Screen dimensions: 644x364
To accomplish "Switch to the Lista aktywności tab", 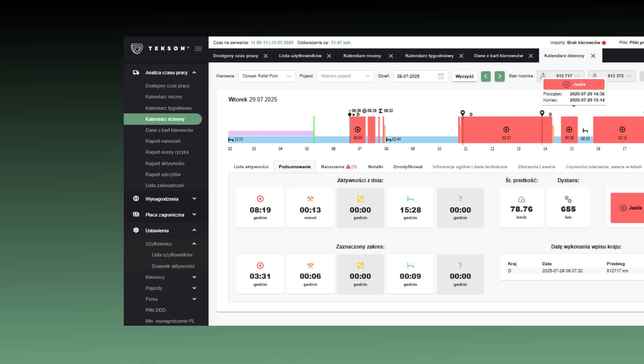I will point(251,167).
